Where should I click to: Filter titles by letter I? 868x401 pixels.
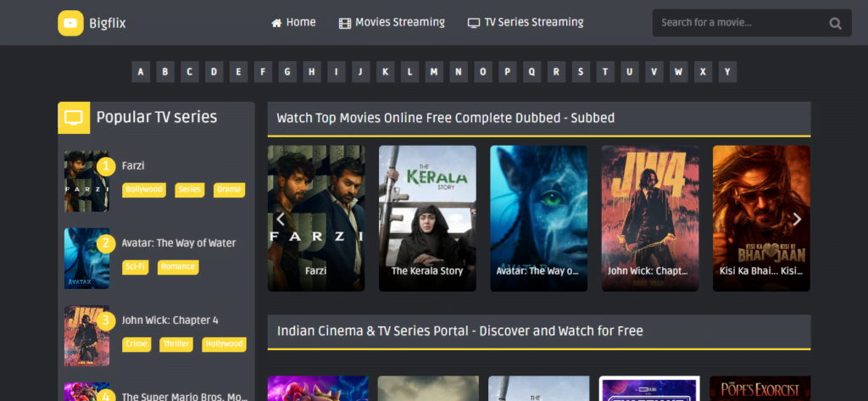(336, 72)
